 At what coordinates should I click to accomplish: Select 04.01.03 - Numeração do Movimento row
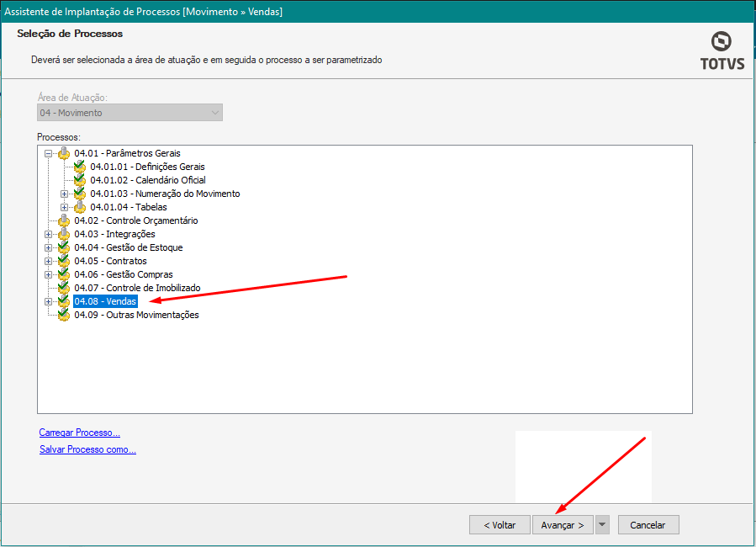pos(165,194)
